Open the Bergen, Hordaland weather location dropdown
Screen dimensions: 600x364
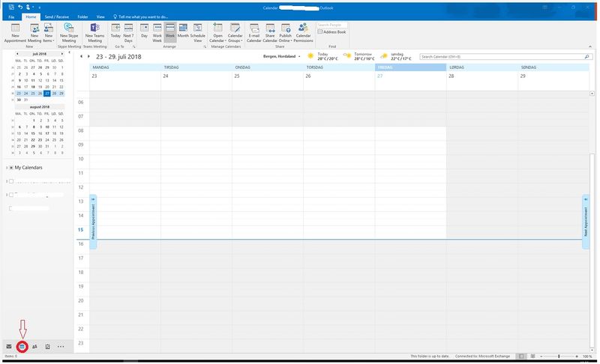(x=299, y=56)
